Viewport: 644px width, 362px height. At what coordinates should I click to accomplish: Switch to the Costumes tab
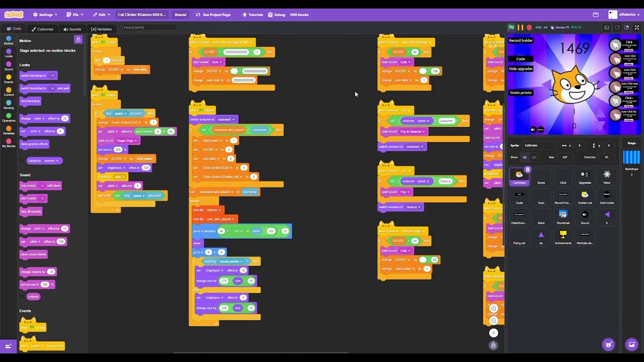(42, 29)
